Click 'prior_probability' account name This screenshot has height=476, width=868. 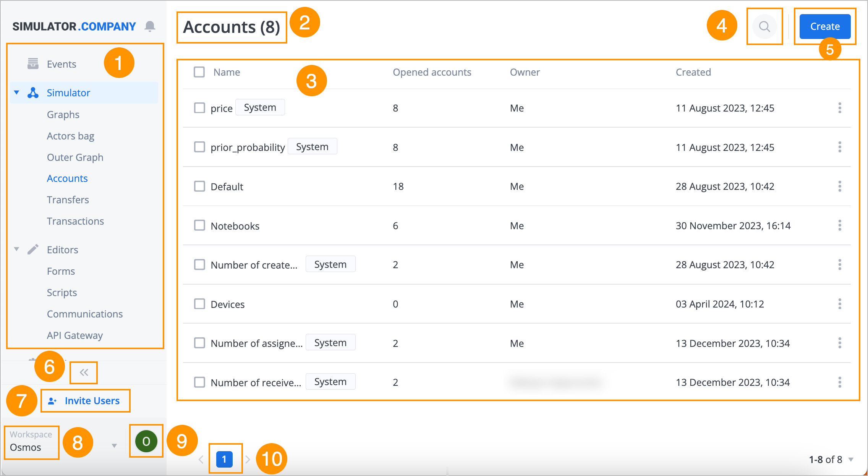pos(248,147)
